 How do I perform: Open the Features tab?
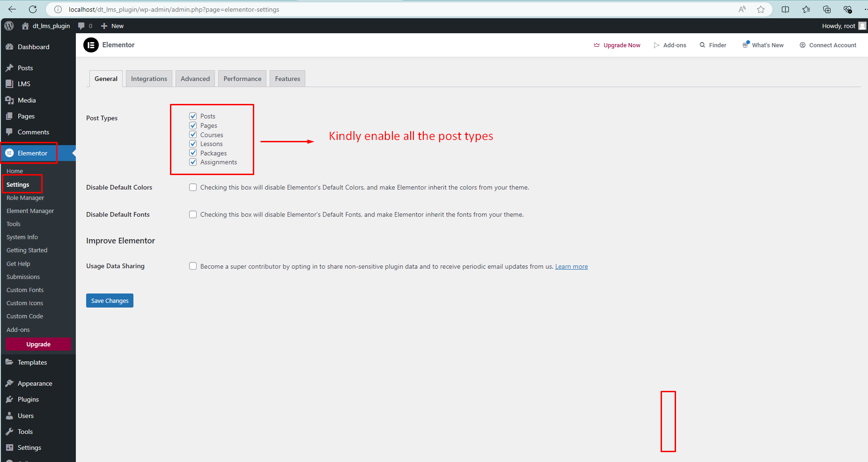287,79
